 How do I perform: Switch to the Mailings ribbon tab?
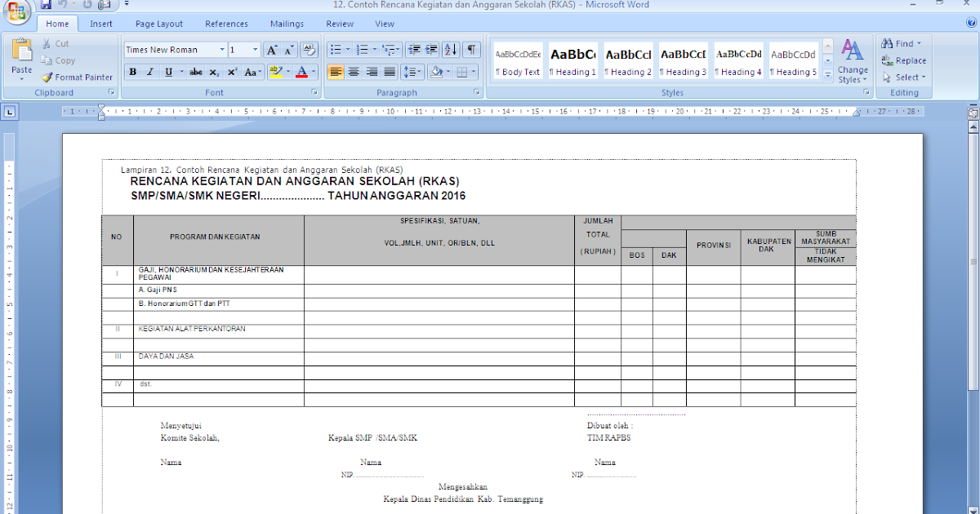point(287,24)
